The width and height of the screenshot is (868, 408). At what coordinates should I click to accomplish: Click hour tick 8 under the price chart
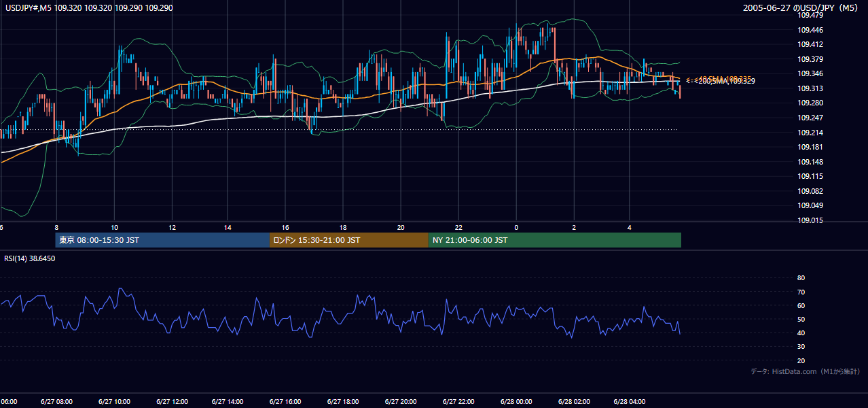coord(56,227)
